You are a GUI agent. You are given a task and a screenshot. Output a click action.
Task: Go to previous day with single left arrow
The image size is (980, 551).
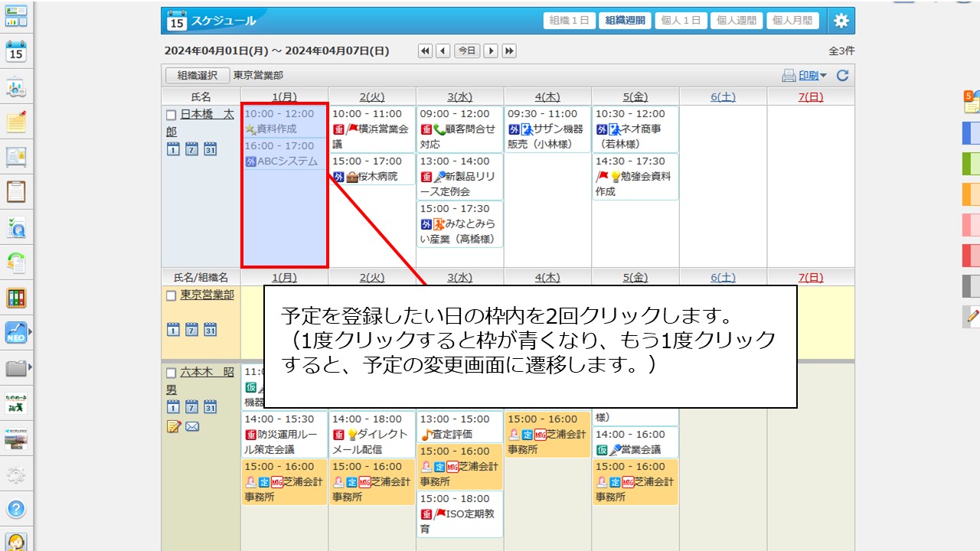443,51
